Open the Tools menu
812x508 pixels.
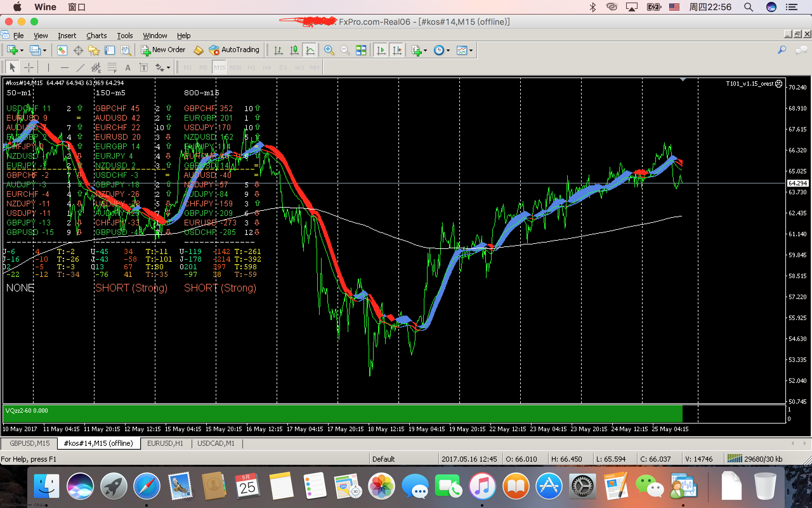(125, 35)
